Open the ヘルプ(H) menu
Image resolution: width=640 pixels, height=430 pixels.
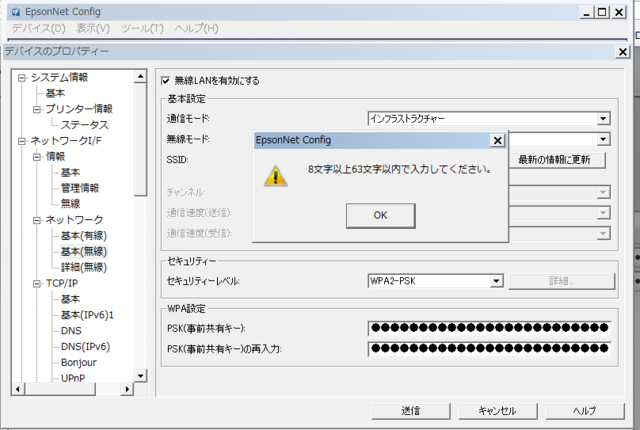[x=196, y=29]
